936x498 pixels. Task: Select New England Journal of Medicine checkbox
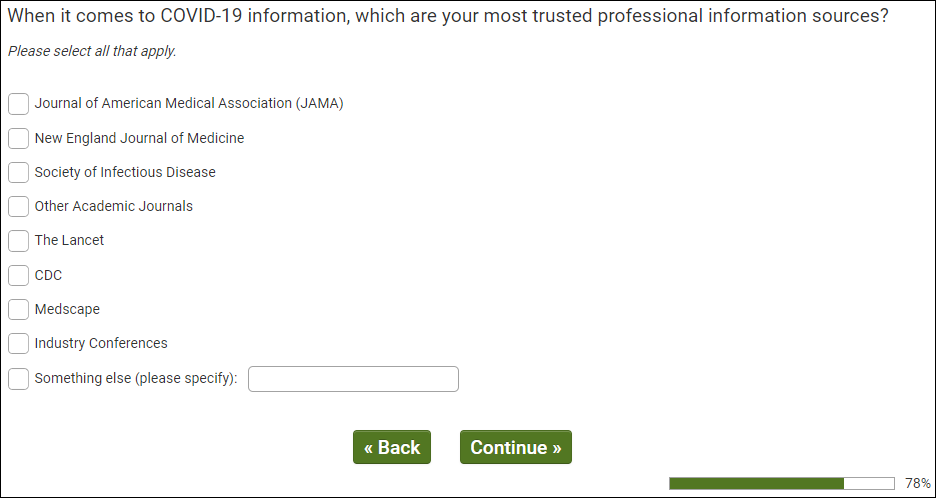click(x=18, y=138)
